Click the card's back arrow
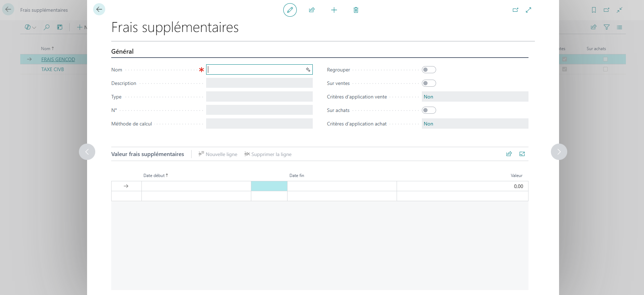Screen dimensions: 644x295 99,9
